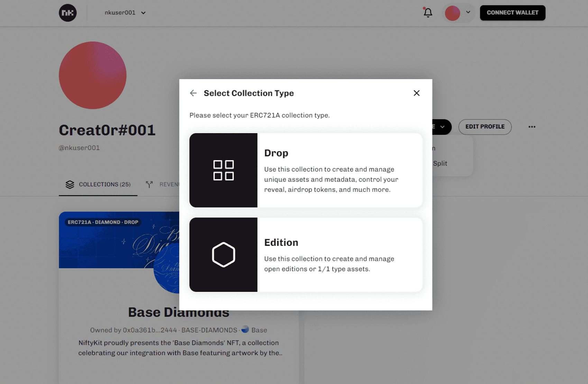Close the Select Collection Type dialog
588x384 pixels.
pyautogui.click(x=416, y=93)
